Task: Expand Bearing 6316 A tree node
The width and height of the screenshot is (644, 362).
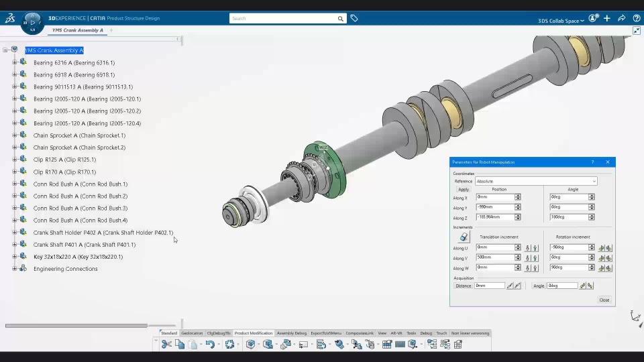Action: click(x=14, y=62)
